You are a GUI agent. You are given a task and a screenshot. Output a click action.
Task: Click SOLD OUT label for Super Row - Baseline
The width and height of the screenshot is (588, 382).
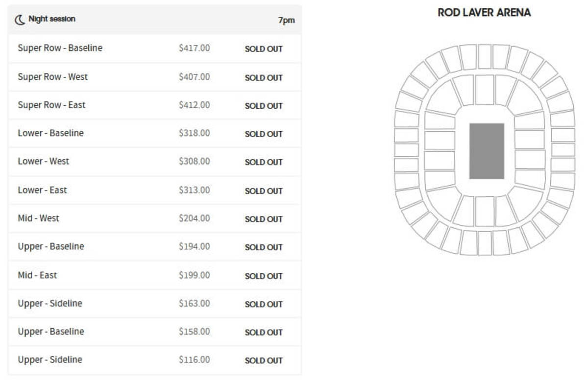click(264, 49)
